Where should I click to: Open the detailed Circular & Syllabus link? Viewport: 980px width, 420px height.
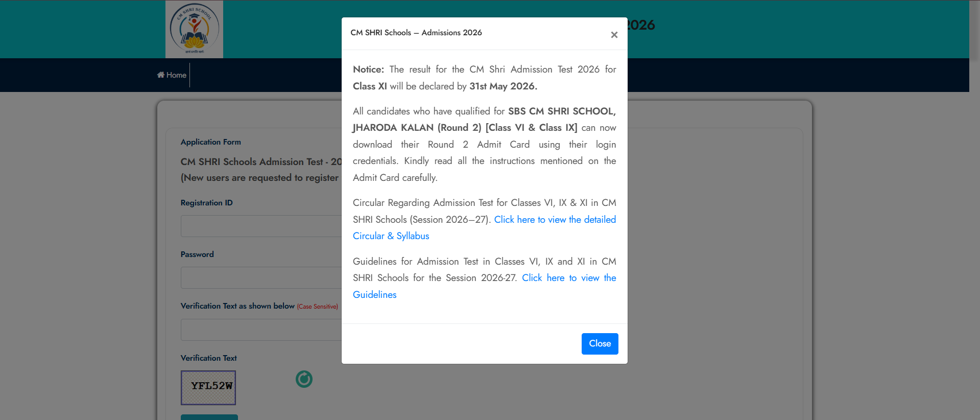(x=484, y=227)
